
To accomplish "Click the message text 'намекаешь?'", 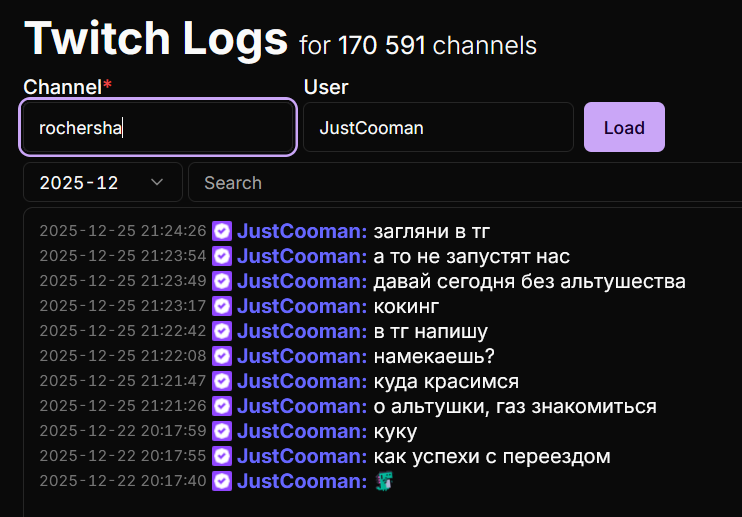I will [434, 357].
